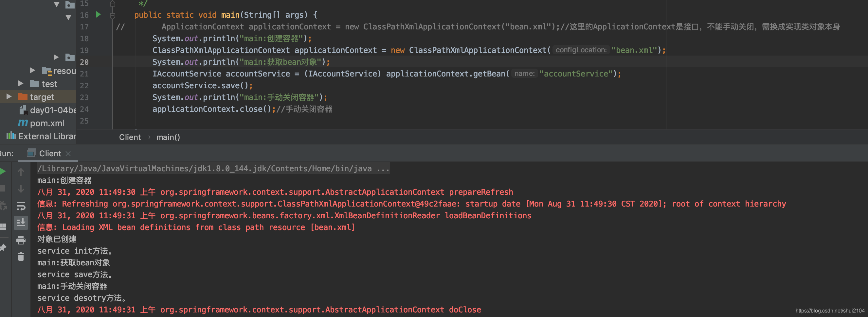868x317 pixels.
Task: Collapse the main method fold marker at line 16
Action: pyautogui.click(x=113, y=15)
